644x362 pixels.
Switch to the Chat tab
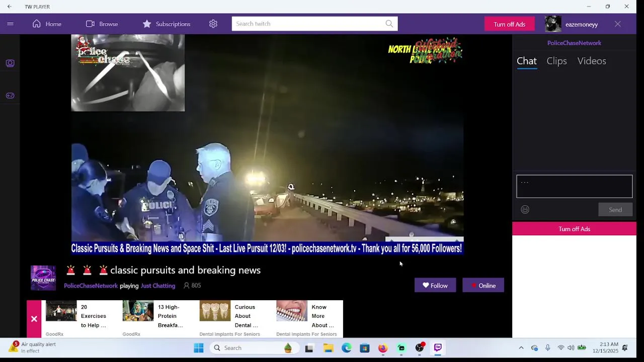pyautogui.click(x=527, y=61)
